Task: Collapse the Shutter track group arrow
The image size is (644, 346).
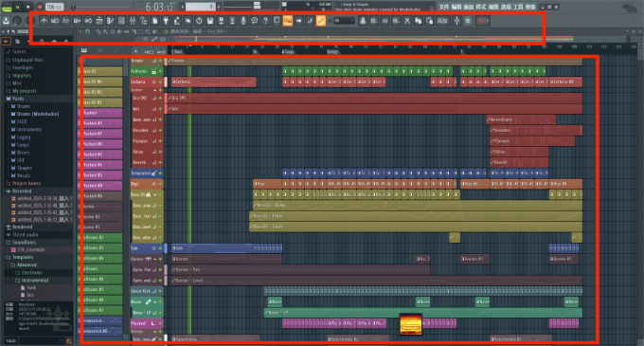Action: [x=154, y=90]
